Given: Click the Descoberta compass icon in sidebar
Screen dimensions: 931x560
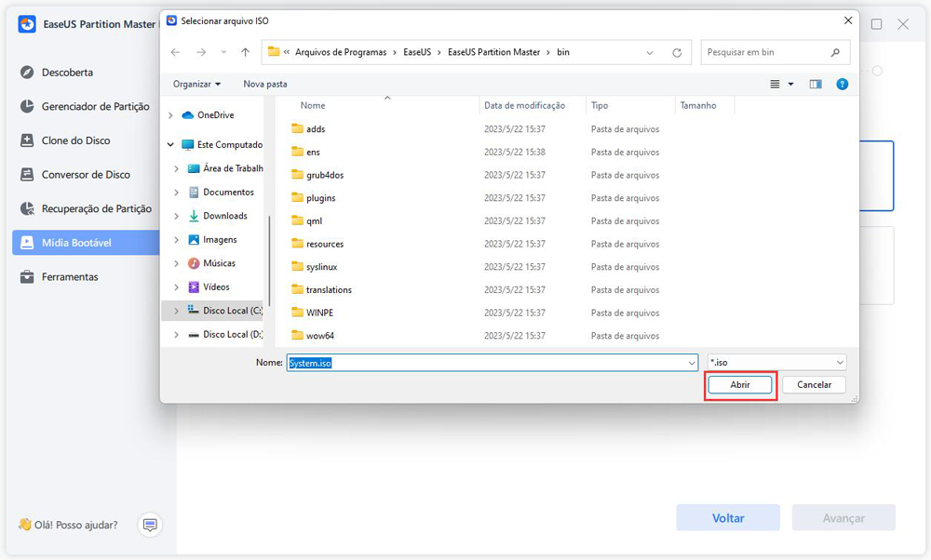Looking at the screenshot, I should point(27,73).
